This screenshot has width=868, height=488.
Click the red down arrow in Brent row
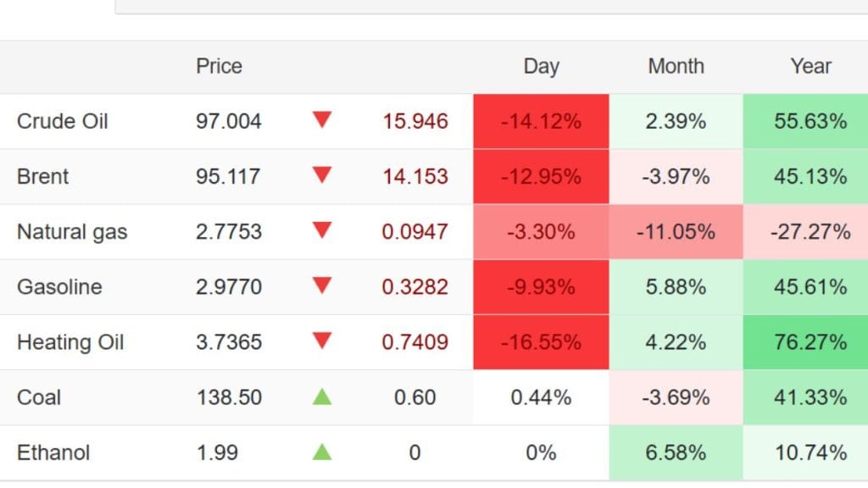click(x=321, y=175)
